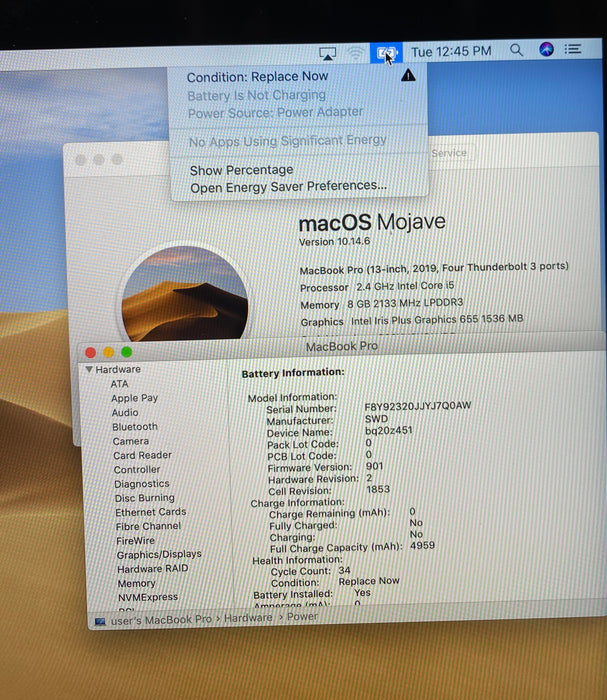Click the MacBook Pro window title bar
607x700 pixels.
click(342, 346)
